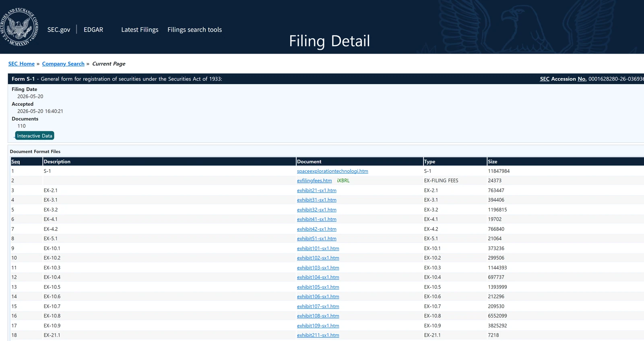
Task: Click the Document Format Files heading
Action: tap(35, 152)
